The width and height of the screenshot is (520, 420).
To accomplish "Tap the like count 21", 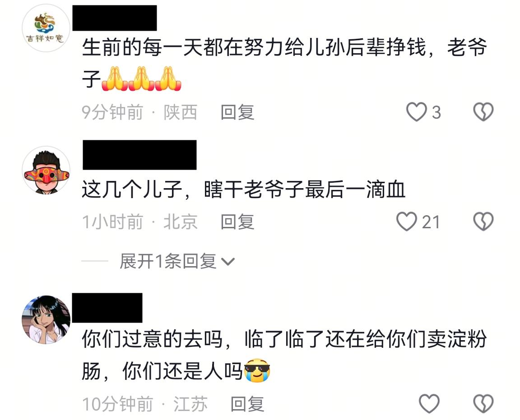I will [x=431, y=222].
